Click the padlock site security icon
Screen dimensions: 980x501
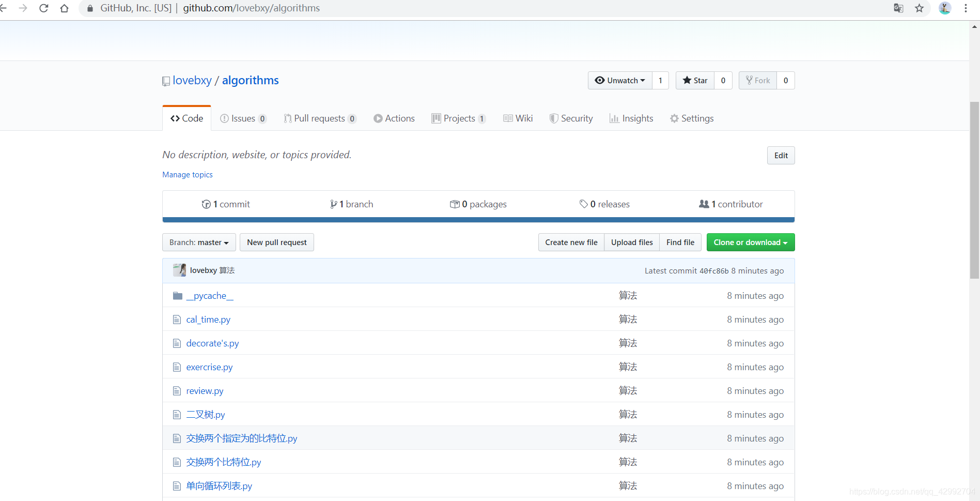point(90,8)
